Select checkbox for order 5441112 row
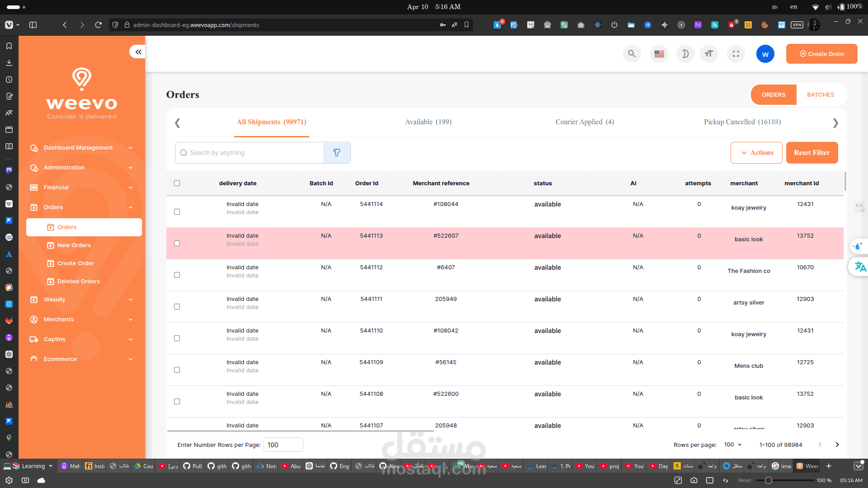Viewport: 868px width, 488px height. pyautogui.click(x=177, y=275)
